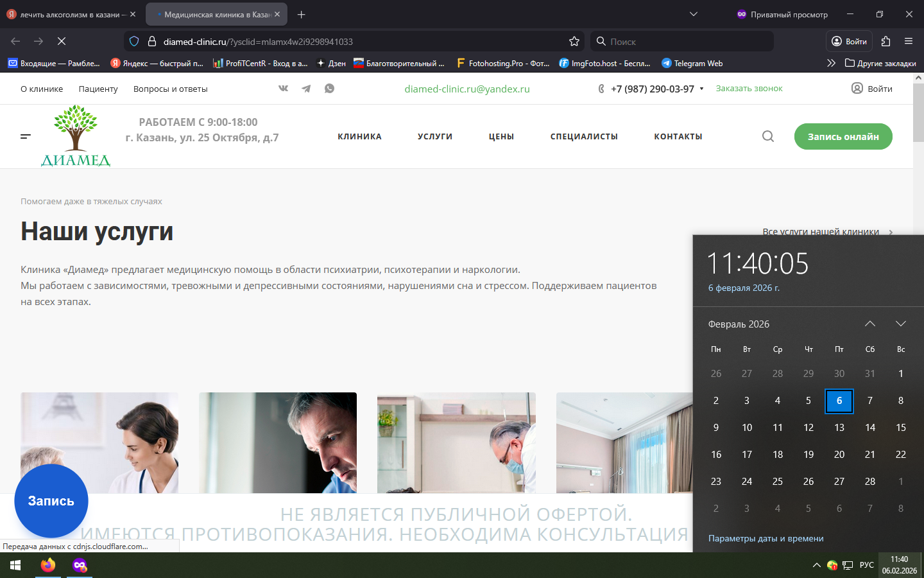Image resolution: width=924 pixels, height=578 pixels.
Task: Open the VK social media icon
Action: (x=283, y=89)
